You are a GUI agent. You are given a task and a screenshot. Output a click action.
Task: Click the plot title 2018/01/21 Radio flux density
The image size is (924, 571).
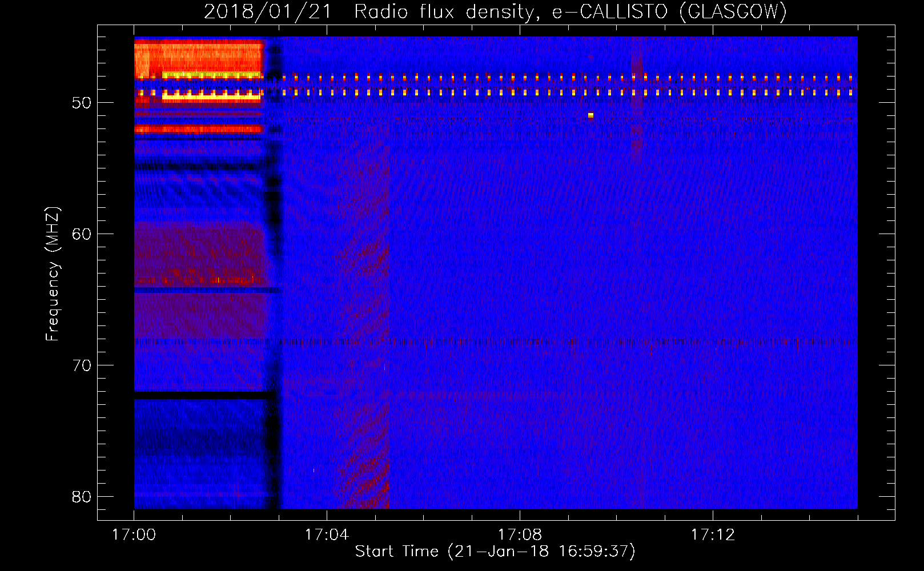(x=372, y=12)
